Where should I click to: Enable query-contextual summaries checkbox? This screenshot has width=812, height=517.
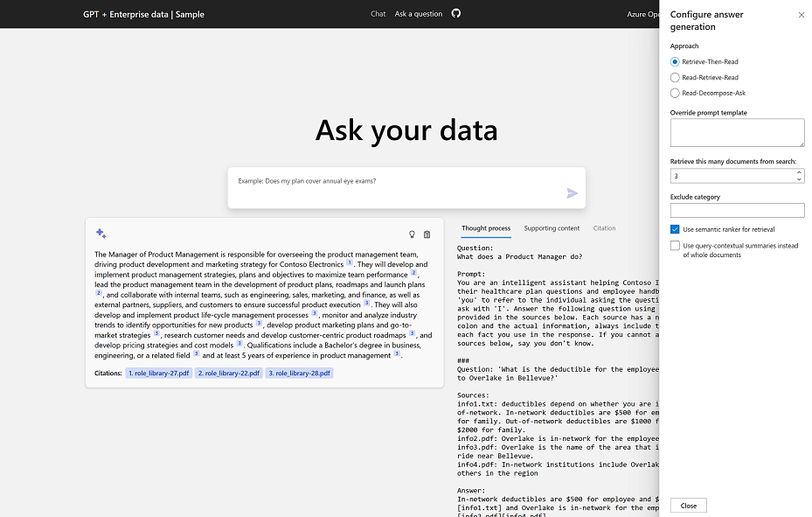tap(675, 246)
